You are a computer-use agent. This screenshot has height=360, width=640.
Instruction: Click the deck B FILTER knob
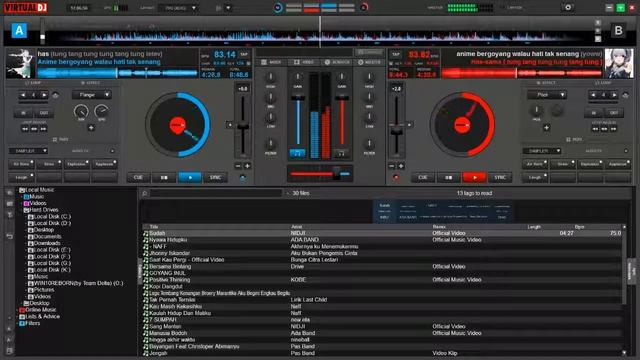(369, 144)
